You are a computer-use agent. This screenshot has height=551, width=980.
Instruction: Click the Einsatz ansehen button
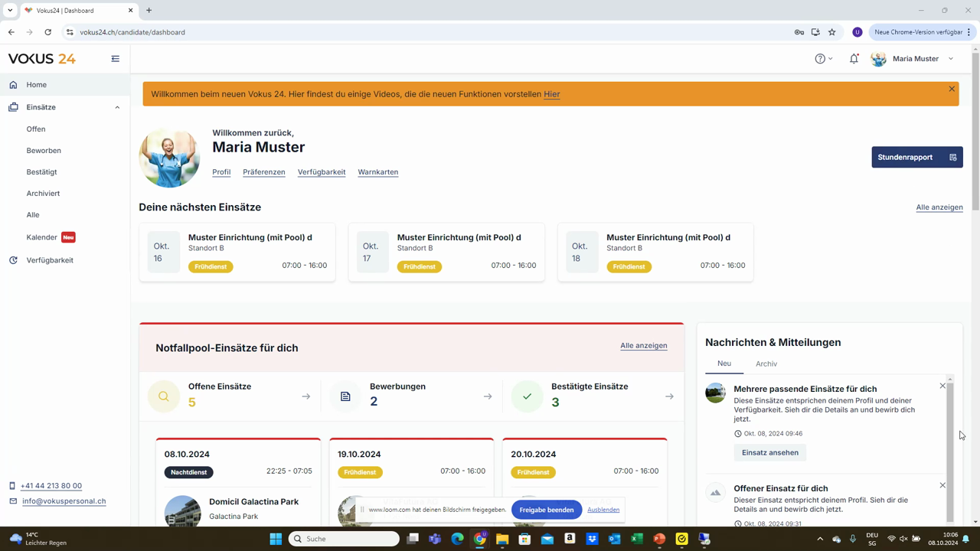click(x=770, y=452)
